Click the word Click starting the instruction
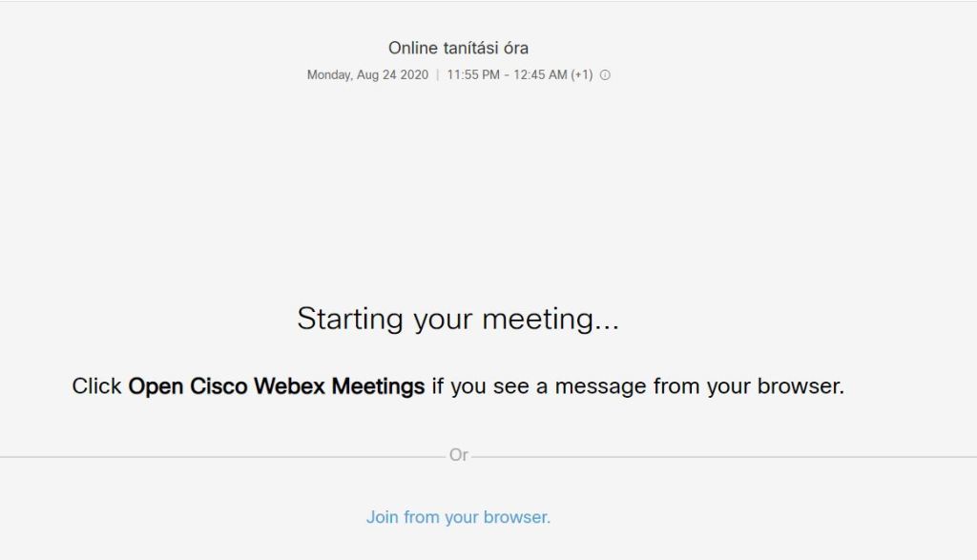977x560 pixels. 96,386
